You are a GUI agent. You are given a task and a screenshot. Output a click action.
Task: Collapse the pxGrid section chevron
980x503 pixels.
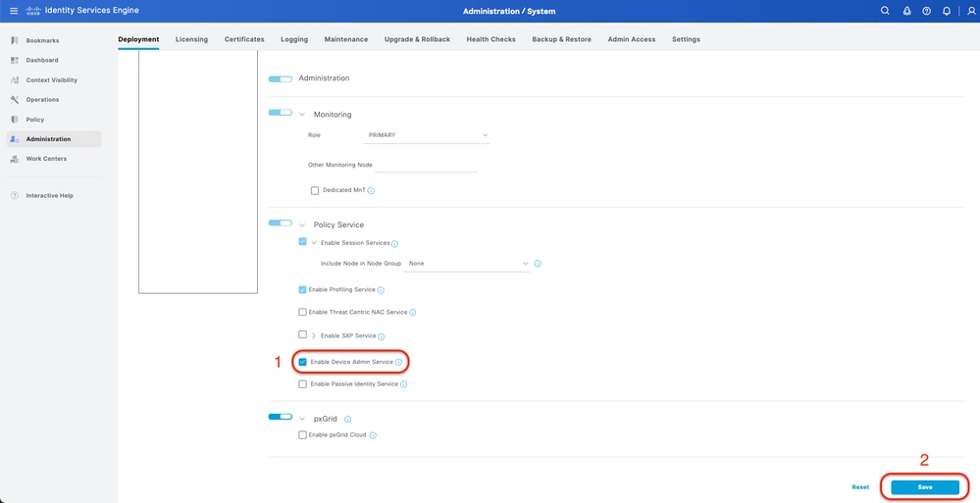pos(302,419)
